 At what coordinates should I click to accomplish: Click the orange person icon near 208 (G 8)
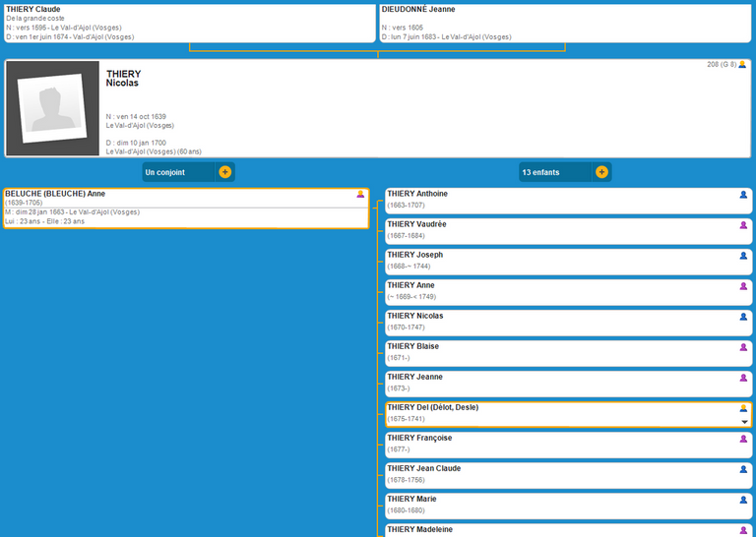(742, 65)
